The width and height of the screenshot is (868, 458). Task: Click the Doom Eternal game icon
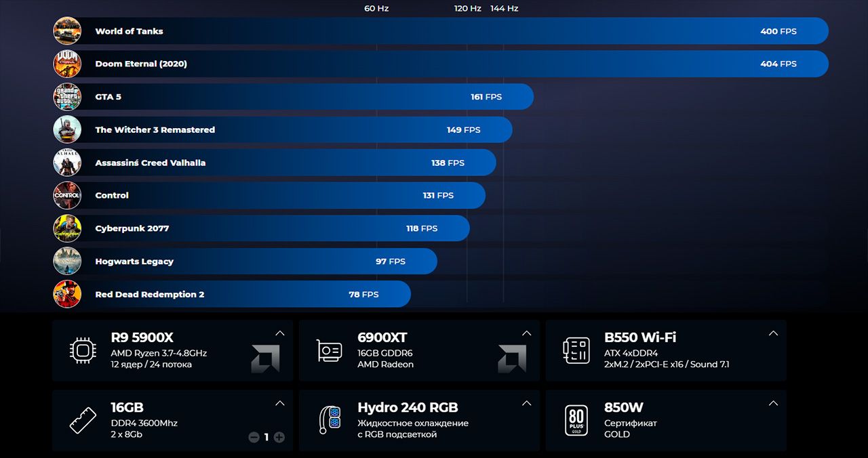[67, 64]
